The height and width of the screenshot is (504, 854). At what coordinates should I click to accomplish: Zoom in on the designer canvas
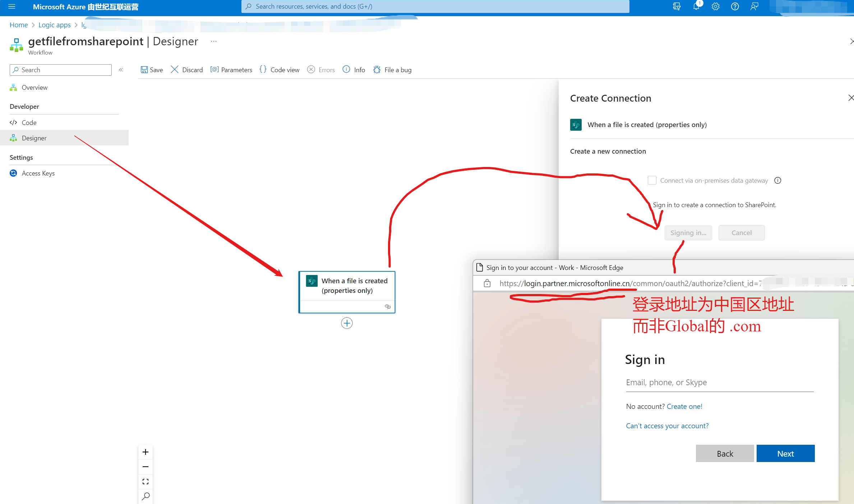[x=146, y=452]
